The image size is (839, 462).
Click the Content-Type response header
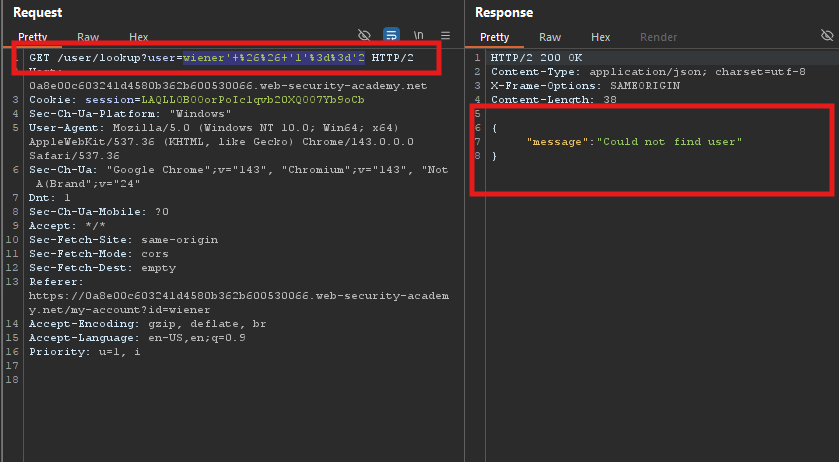coord(648,71)
